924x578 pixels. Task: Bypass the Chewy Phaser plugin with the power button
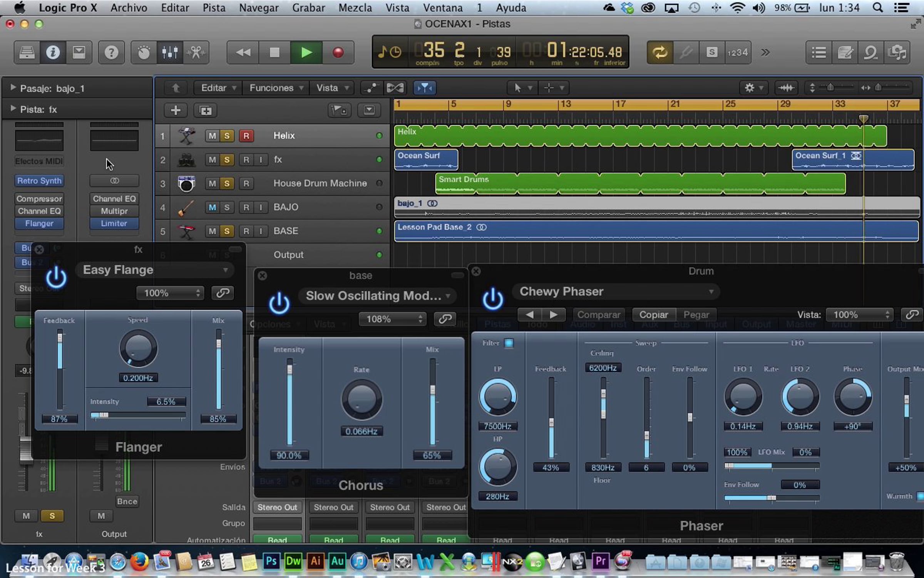click(x=493, y=299)
